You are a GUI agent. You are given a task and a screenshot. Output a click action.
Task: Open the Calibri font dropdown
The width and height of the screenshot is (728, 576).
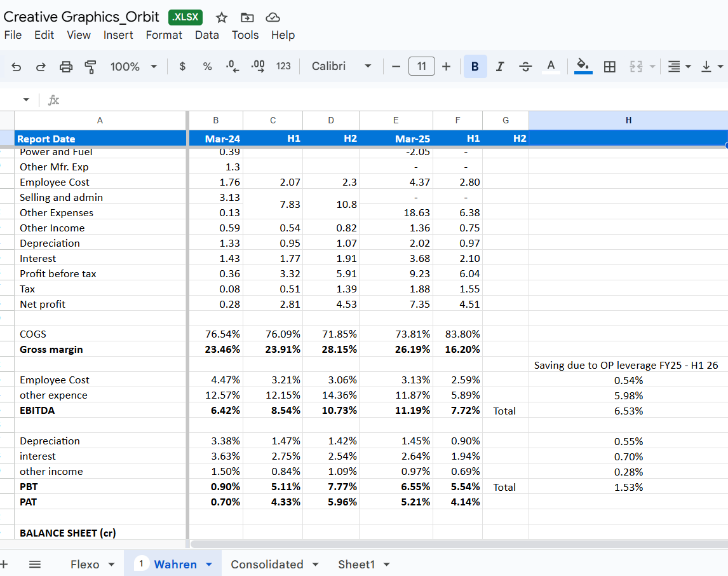341,66
